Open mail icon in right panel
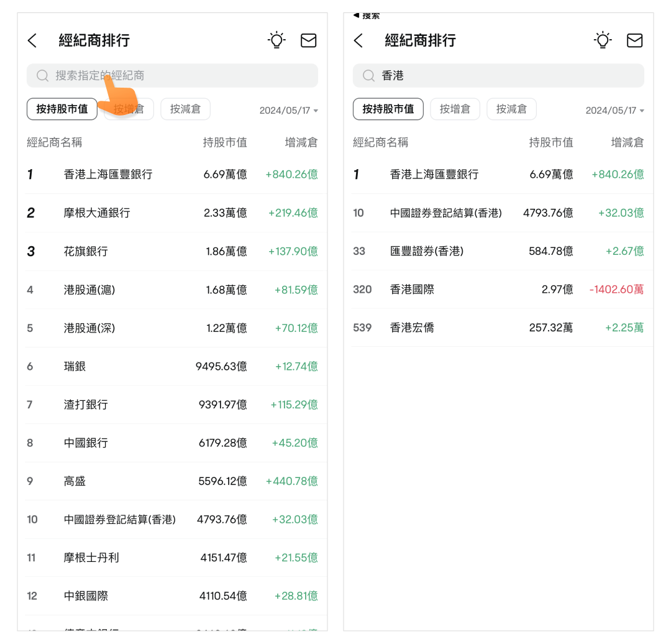Viewport: 671px width, 644px height. pyautogui.click(x=634, y=40)
